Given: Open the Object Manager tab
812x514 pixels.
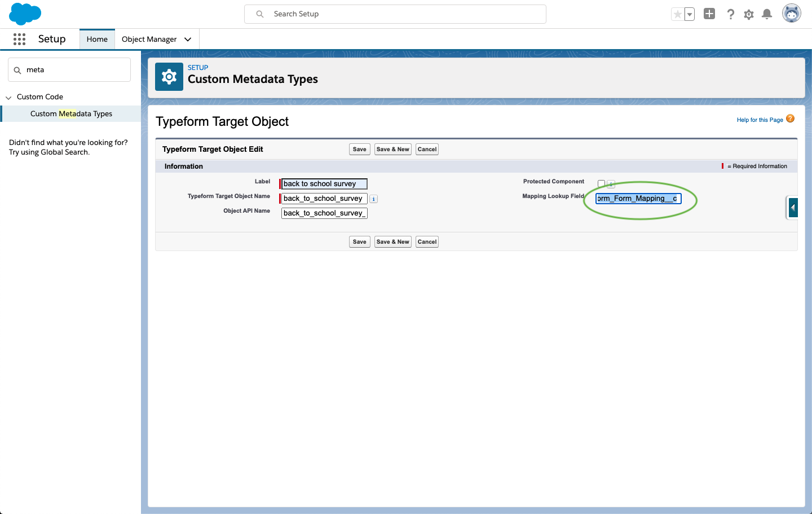Looking at the screenshot, I should coord(149,39).
